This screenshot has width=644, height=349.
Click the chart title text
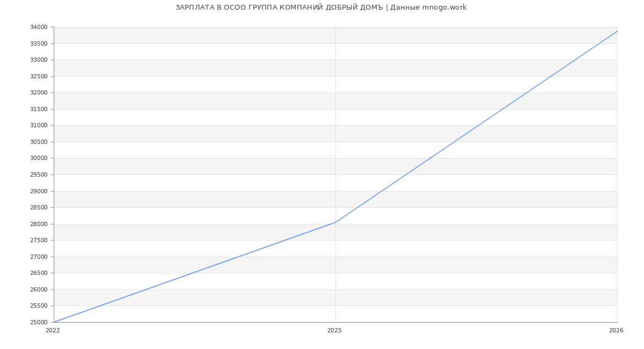[x=321, y=8]
